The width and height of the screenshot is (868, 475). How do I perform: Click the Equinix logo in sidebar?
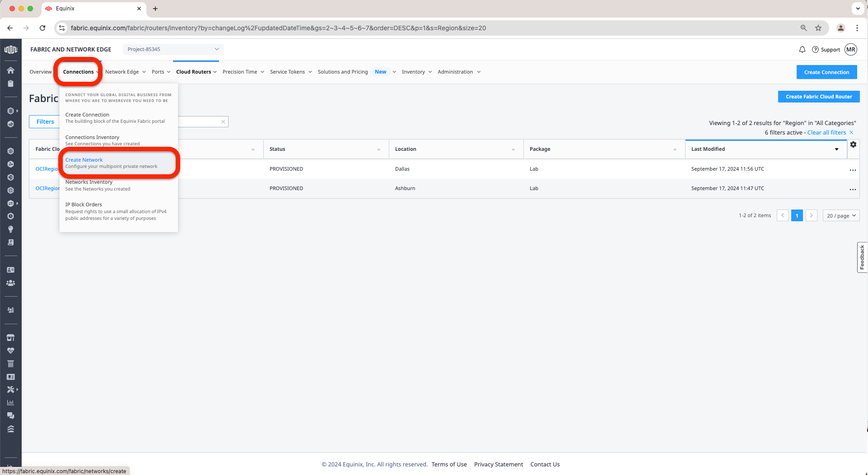(x=10, y=50)
